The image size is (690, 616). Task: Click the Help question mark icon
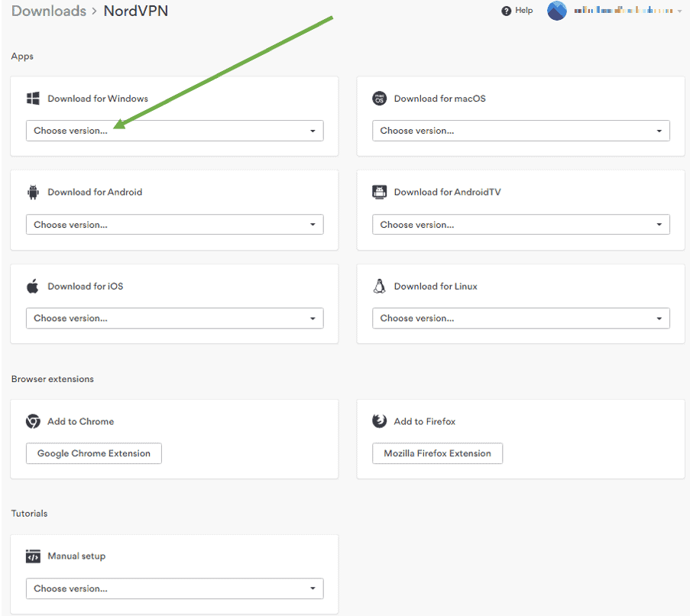pos(507,11)
